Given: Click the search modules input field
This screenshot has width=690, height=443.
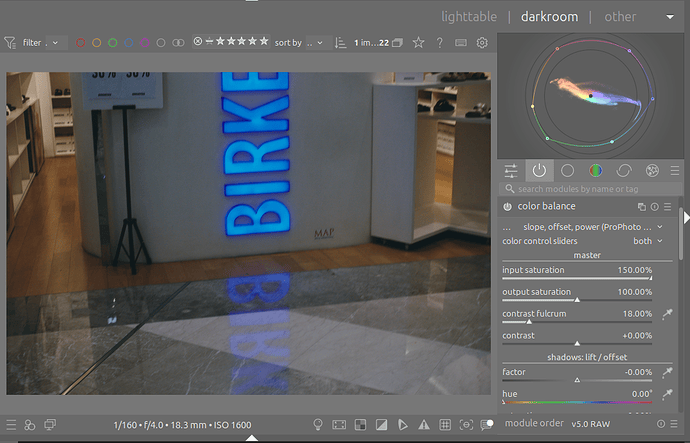Looking at the screenshot, I should pyautogui.click(x=591, y=189).
